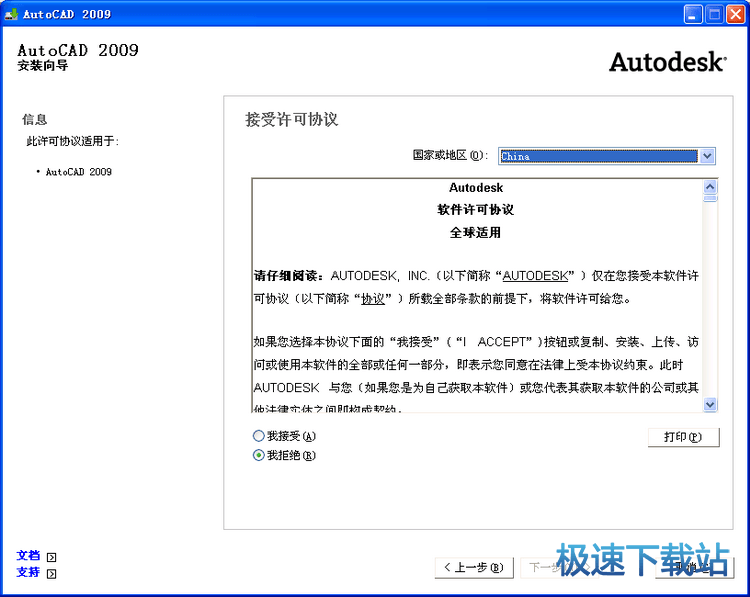Go back with the 上一步 (B) button
Screen dimensions: 750x597
474,568
